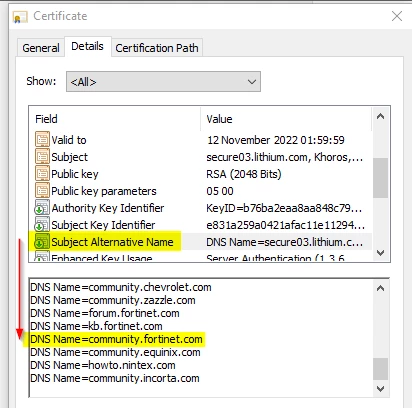Click the value 05 00
This screenshot has width=412, height=408.
pyautogui.click(x=220, y=191)
